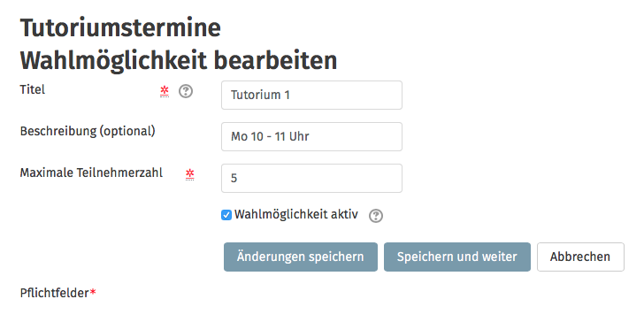The height and width of the screenshot is (322, 644).
Task: Choose Speichern und weiter
Action: click(457, 257)
